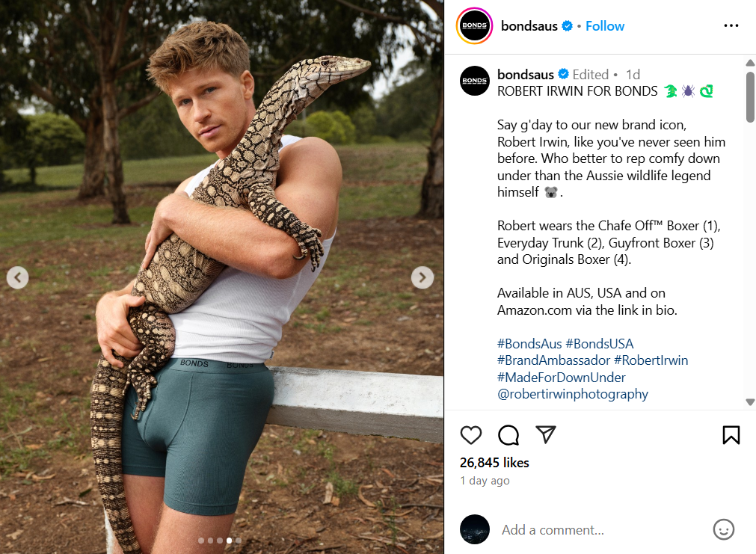Visit the @robertirwinphotography profile mention
The image size is (756, 554).
[573, 394]
